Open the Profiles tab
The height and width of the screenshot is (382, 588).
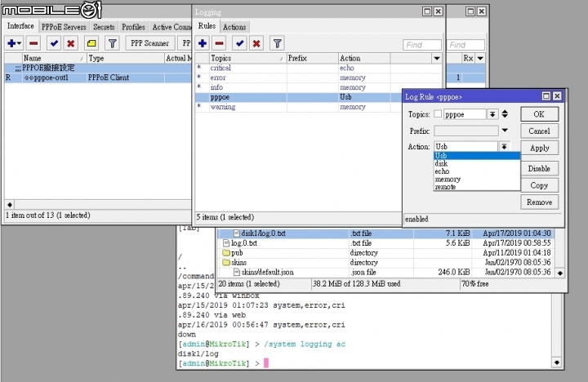133,27
